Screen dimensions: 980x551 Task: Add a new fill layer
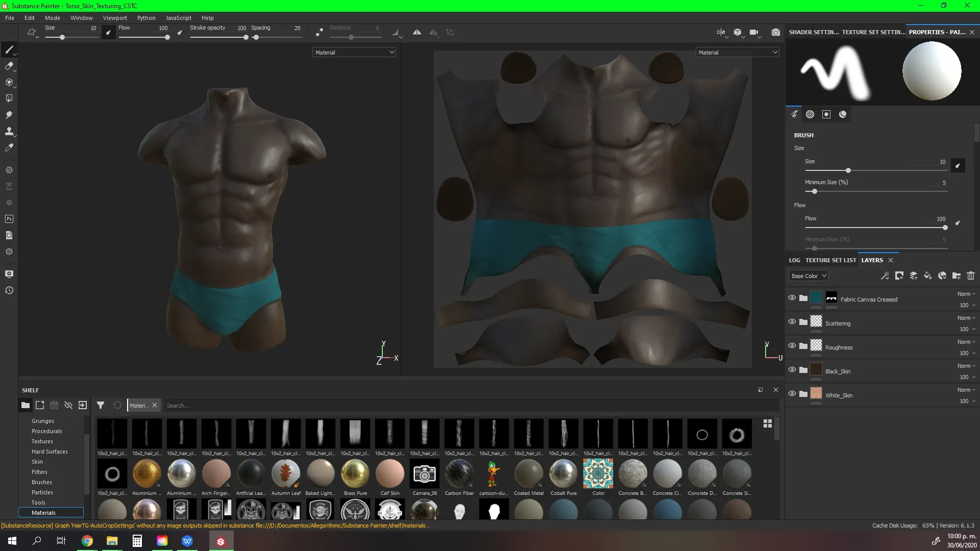(928, 275)
